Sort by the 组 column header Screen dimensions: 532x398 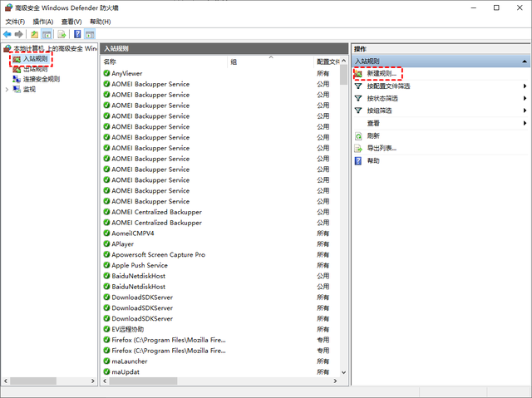[271, 61]
